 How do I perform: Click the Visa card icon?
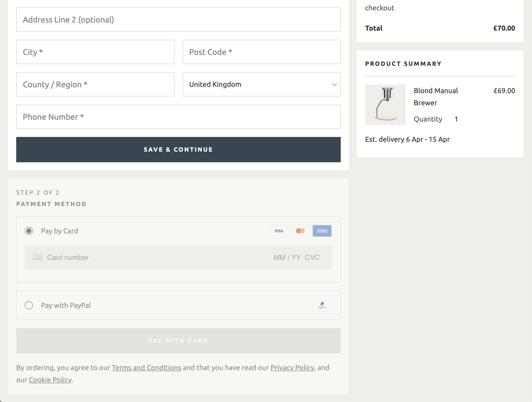click(x=278, y=231)
